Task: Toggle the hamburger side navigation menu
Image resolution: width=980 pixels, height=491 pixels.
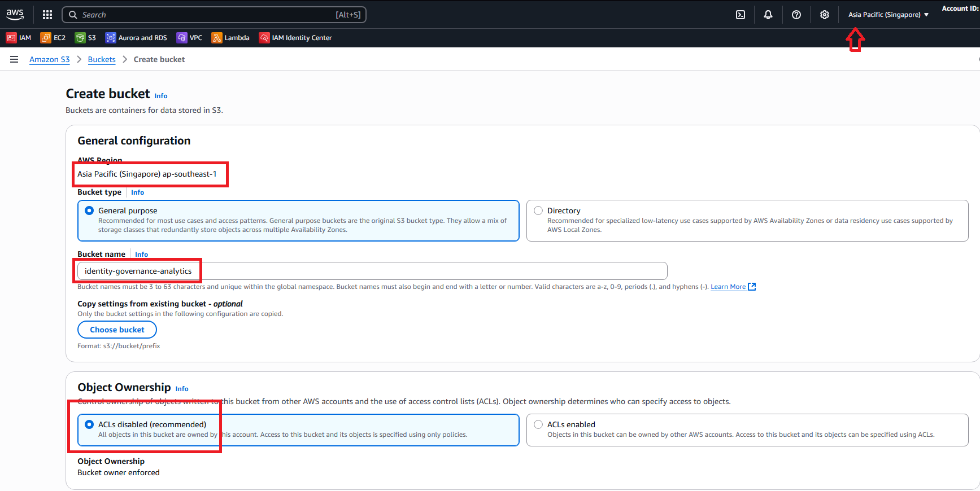Action: click(x=14, y=59)
